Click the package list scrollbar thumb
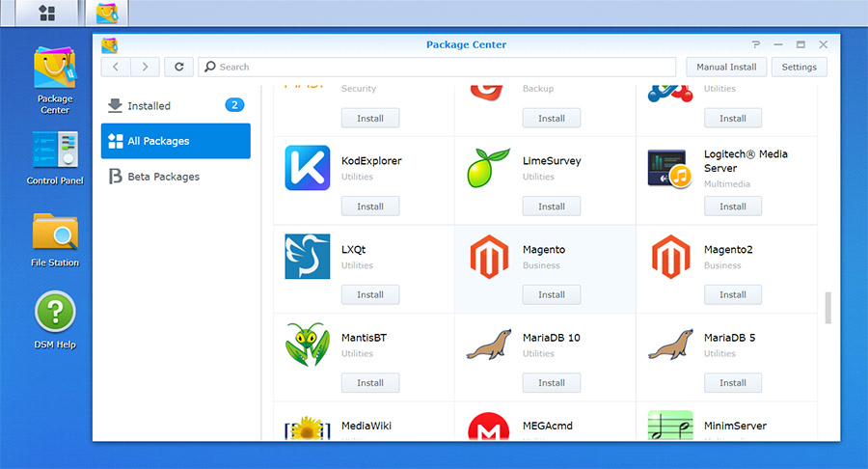This screenshot has height=469, width=868. 828,308
